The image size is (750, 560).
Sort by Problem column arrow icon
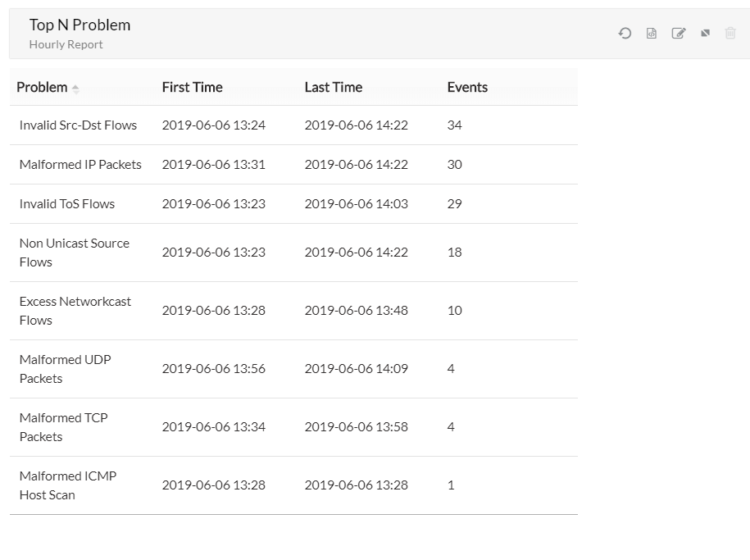pyautogui.click(x=75, y=89)
